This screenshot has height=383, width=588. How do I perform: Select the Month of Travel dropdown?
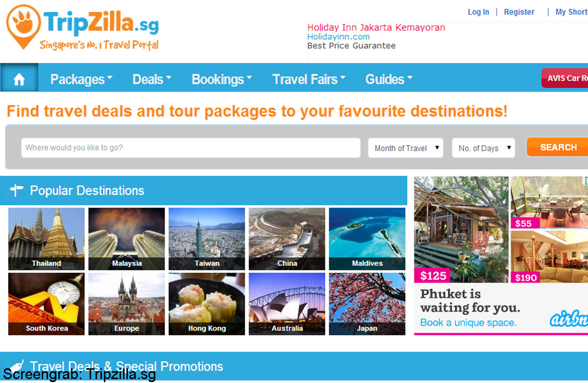(x=406, y=148)
